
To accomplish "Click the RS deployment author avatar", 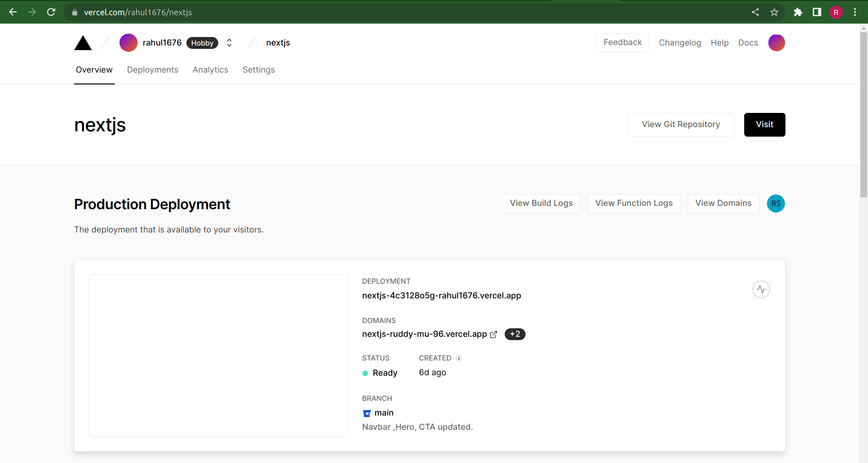I will 776,204.
